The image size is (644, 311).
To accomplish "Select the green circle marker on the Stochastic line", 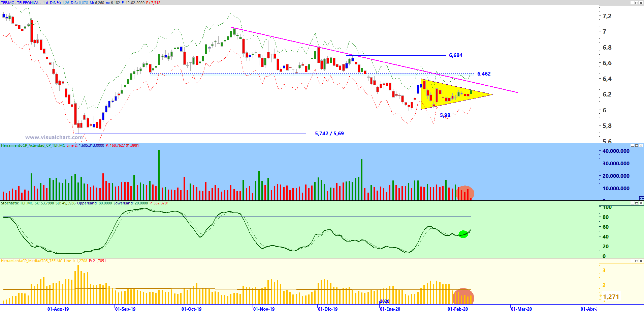I will point(463,234).
